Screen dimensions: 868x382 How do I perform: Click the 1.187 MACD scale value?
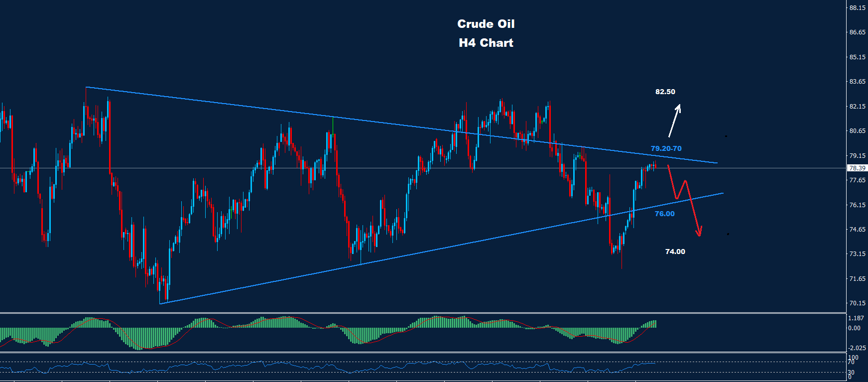click(x=855, y=318)
